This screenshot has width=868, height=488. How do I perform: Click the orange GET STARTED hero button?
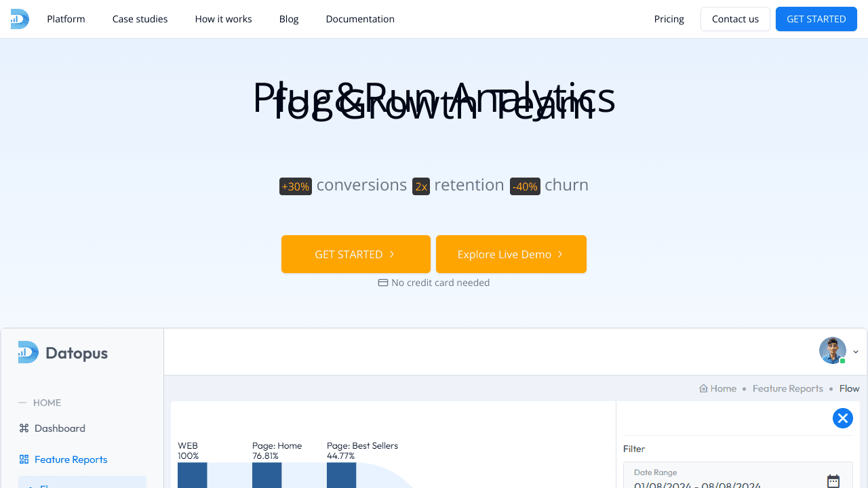355,253
